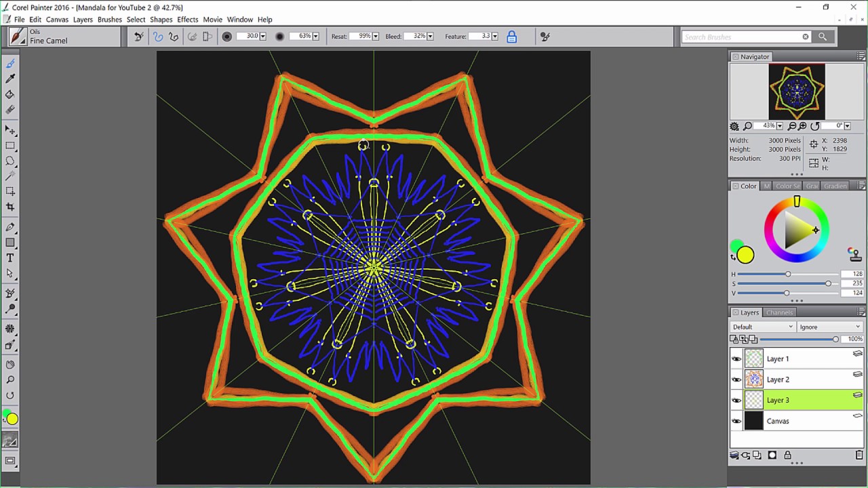Close the Navigator panel tab
Image resolution: width=868 pixels, height=488 pixels.
pyautogui.click(x=735, y=57)
